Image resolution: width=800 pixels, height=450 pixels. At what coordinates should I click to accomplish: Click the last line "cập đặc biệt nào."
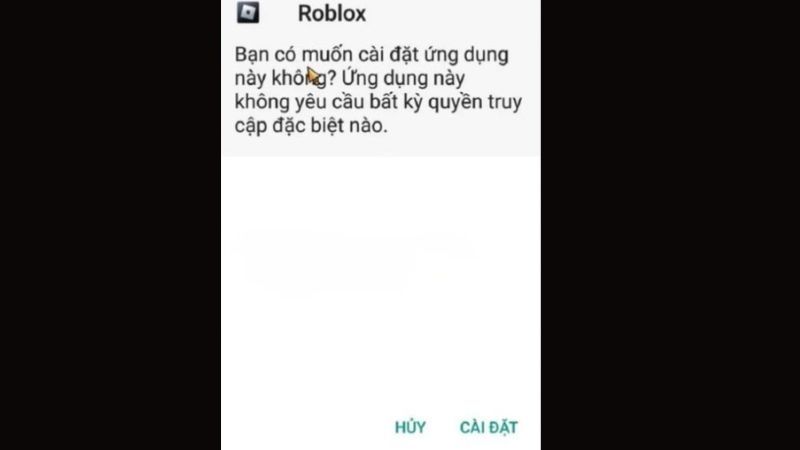311,126
